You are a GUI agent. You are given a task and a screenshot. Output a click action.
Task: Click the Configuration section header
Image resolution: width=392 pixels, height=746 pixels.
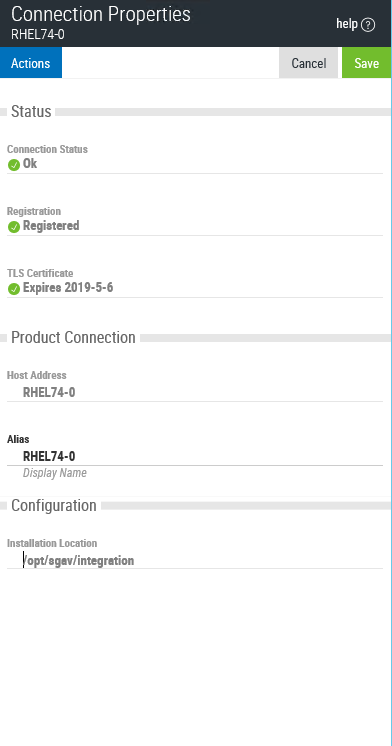pyautogui.click(x=54, y=505)
